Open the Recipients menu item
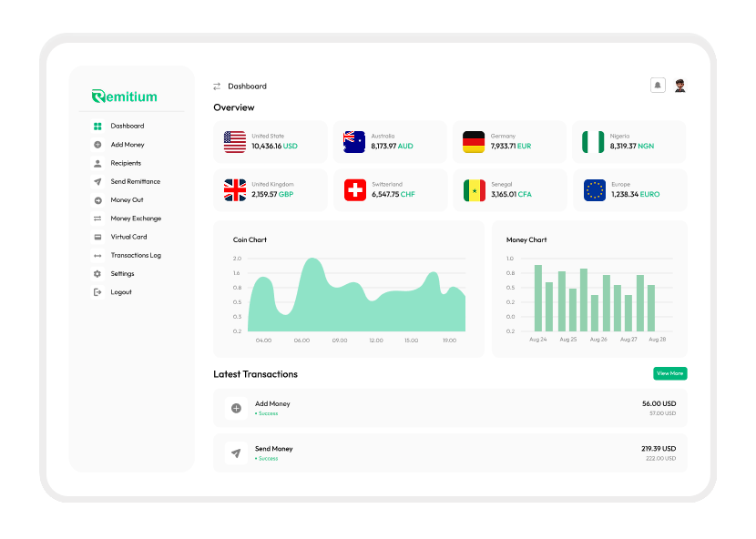The width and height of the screenshot is (756, 539). point(126,163)
